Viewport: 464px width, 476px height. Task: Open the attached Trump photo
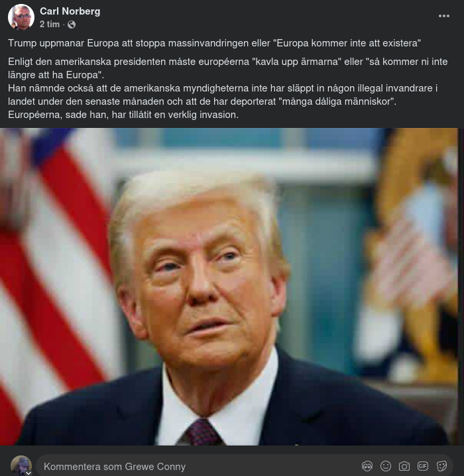point(229,286)
